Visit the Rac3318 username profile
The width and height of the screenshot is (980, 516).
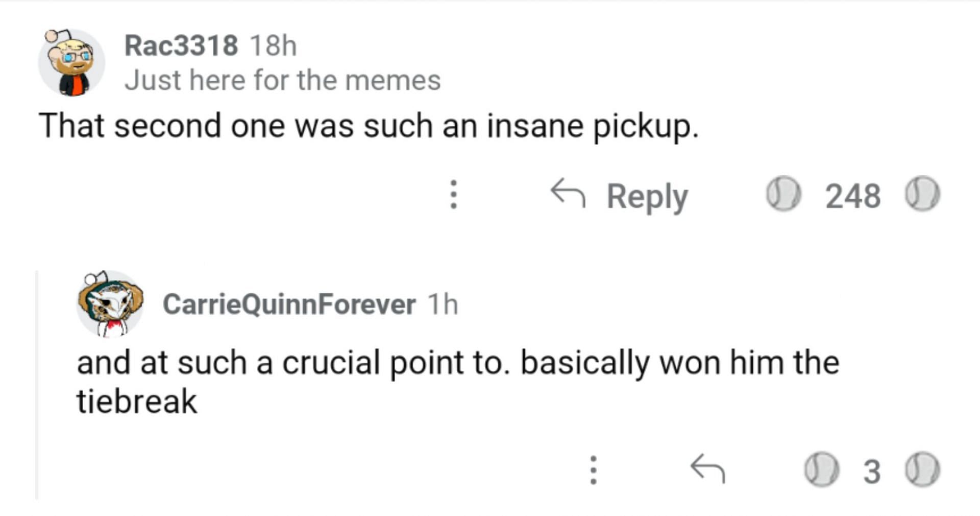[181, 45]
